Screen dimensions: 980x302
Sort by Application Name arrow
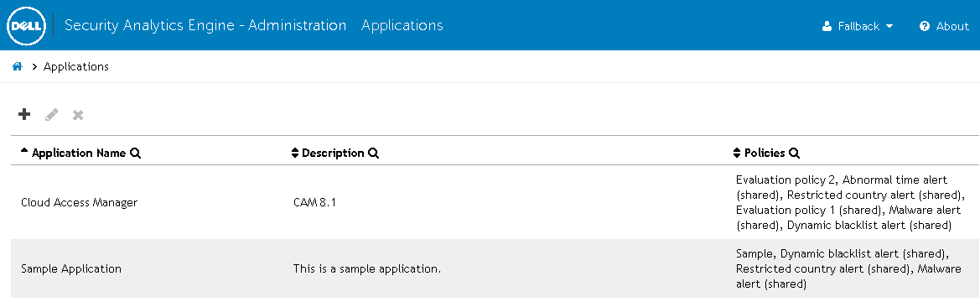pyautogui.click(x=24, y=151)
